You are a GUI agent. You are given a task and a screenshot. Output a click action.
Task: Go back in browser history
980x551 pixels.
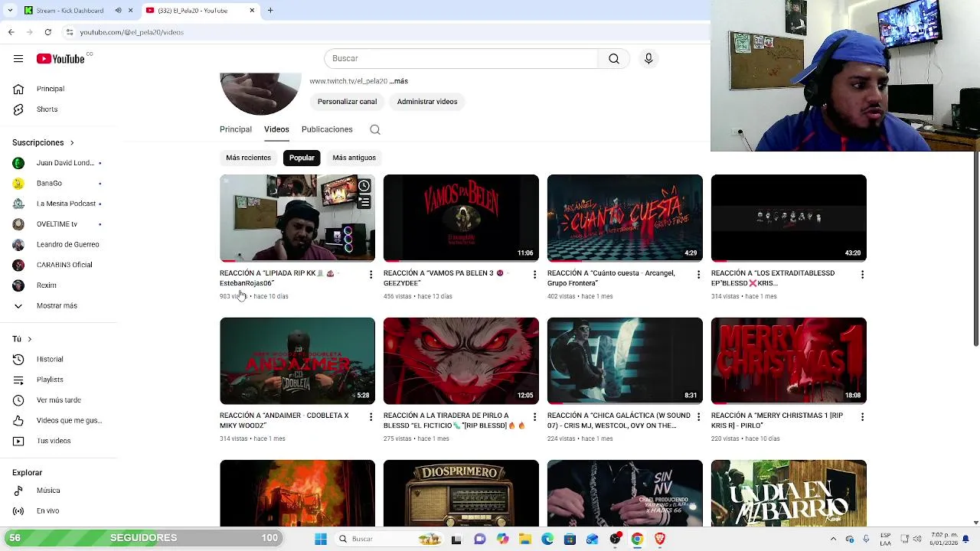click(x=11, y=32)
